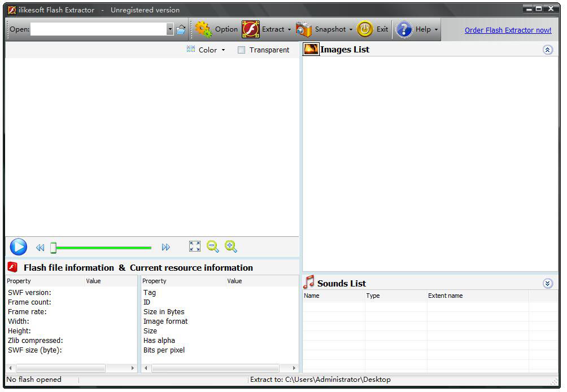Click left arrow of resource info scrollbar
Screen dimensions: 567x392
click(x=146, y=368)
